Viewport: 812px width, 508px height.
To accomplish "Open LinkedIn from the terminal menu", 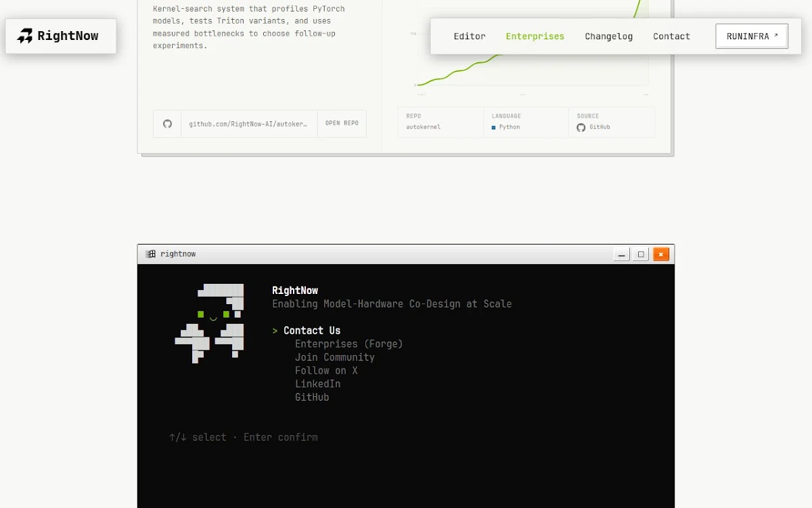I will (317, 384).
